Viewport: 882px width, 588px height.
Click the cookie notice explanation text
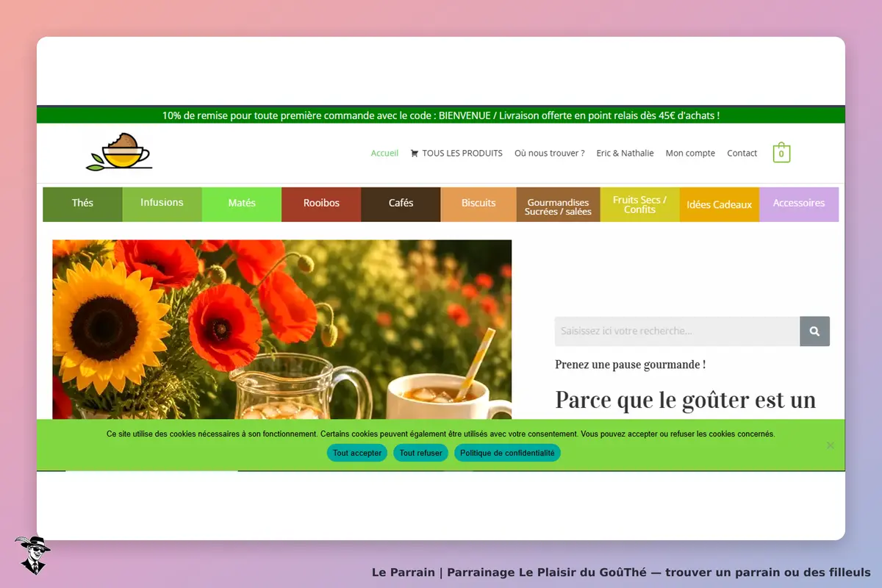click(x=440, y=434)
